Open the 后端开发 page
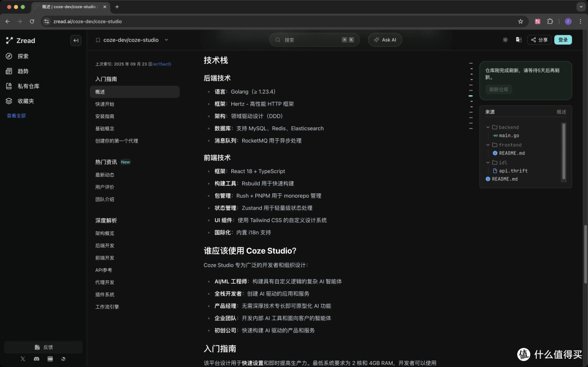 coord(105,246)
